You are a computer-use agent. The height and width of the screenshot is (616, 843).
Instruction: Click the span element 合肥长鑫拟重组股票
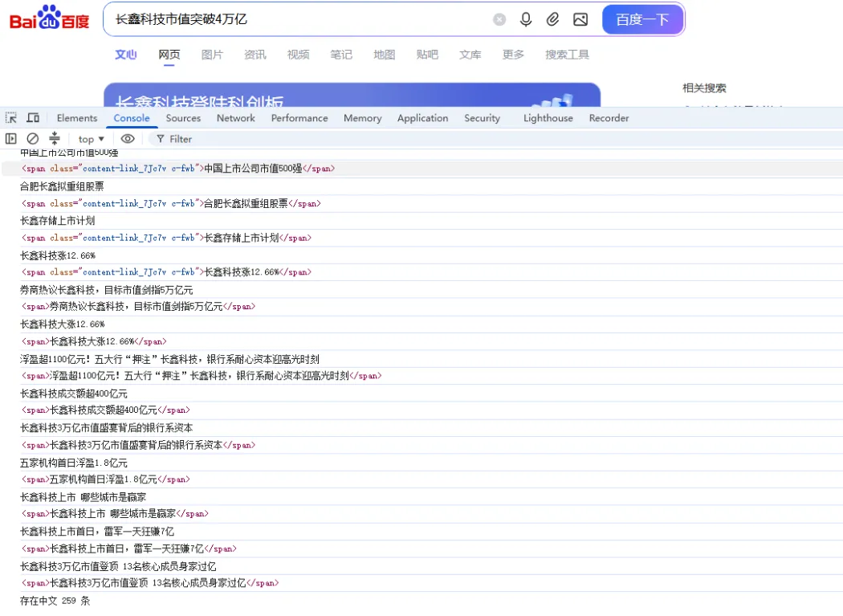tap(171, 204)
